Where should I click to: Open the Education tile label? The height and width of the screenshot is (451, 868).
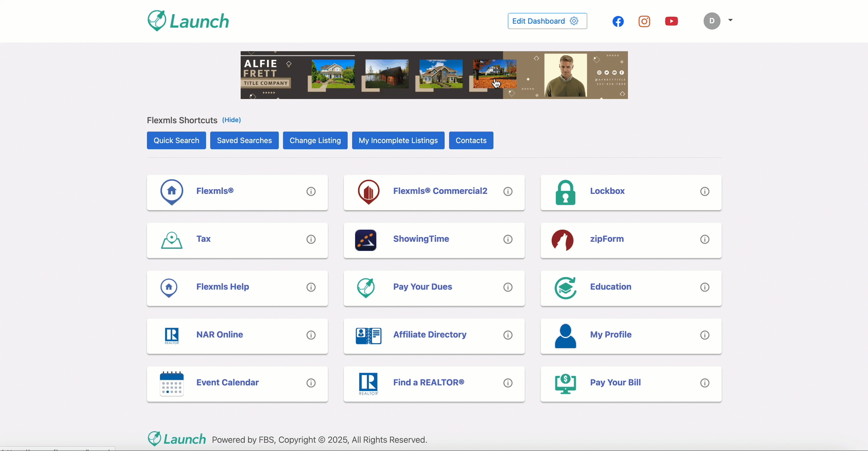610,287
